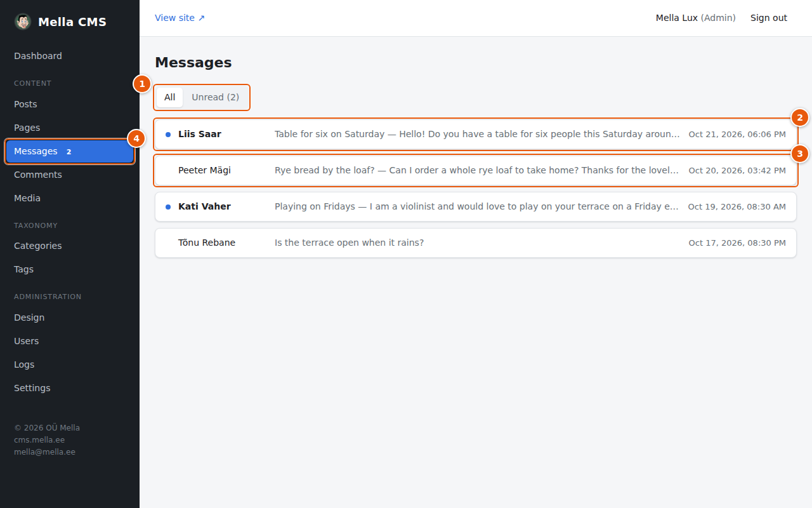Open Design under Administration
The image size is (812, 508).
pyautogui.click(x=70, y=317)
